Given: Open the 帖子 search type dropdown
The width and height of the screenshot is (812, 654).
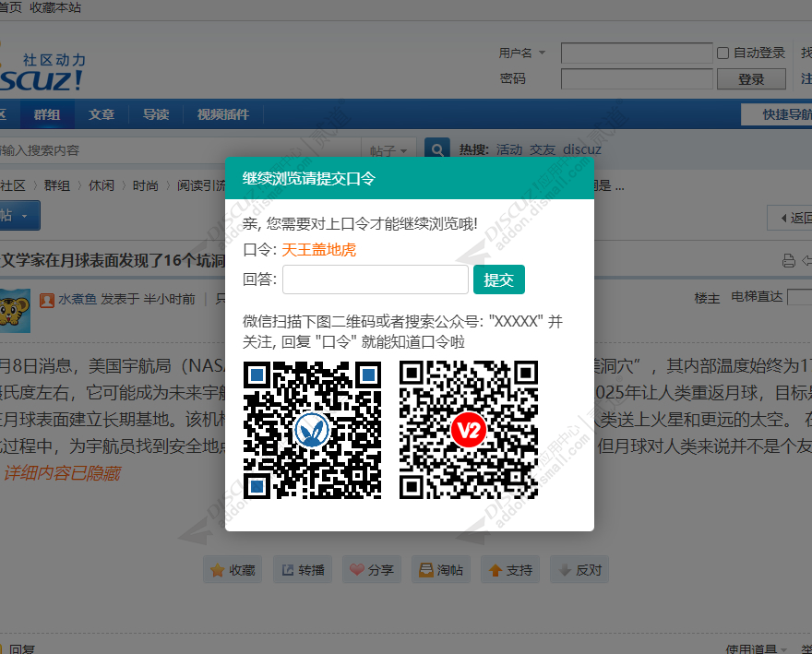Looking at the screenshot, I should tap(388, 150).
